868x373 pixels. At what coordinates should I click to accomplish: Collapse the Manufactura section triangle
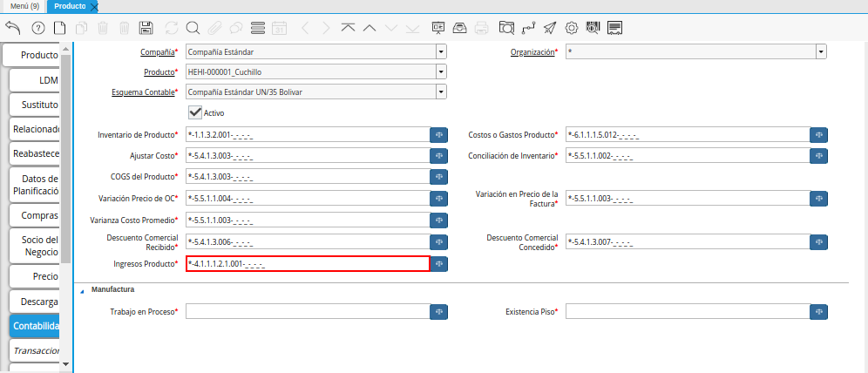pyautogui.click(x=83, y=290)
